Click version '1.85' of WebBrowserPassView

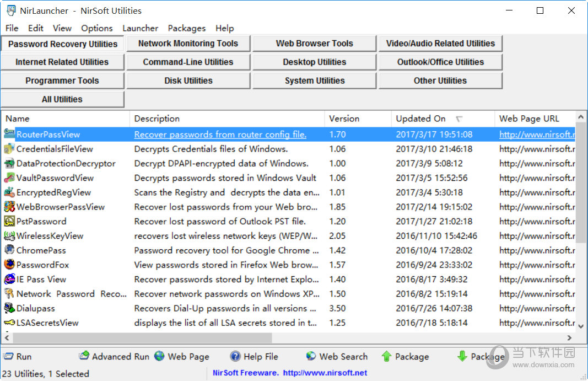click(x=337, y=207)
